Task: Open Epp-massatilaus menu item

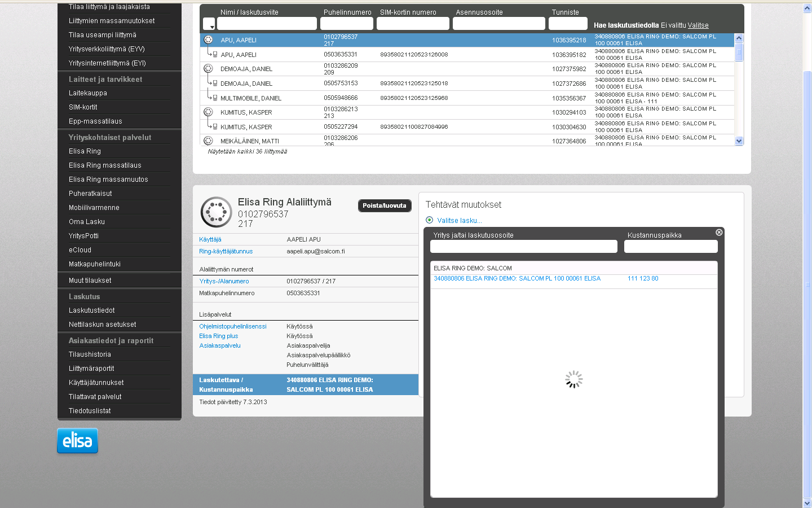Action: (x=95, y=121)
